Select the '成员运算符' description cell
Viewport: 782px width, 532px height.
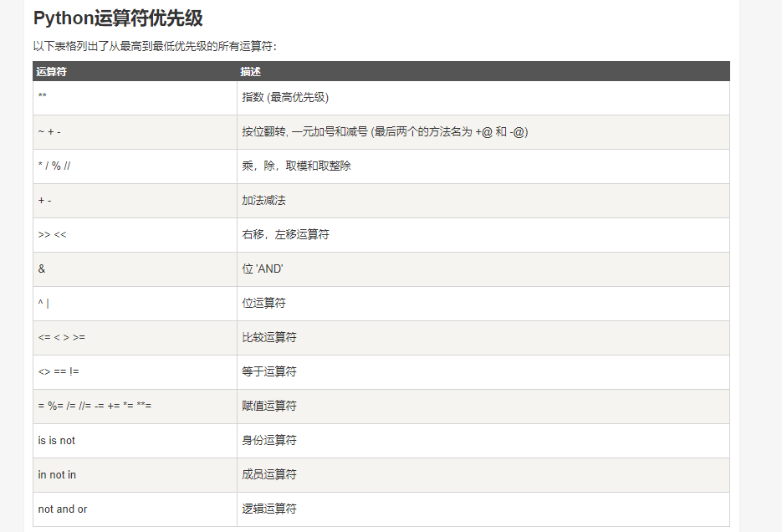pos(483,475)
